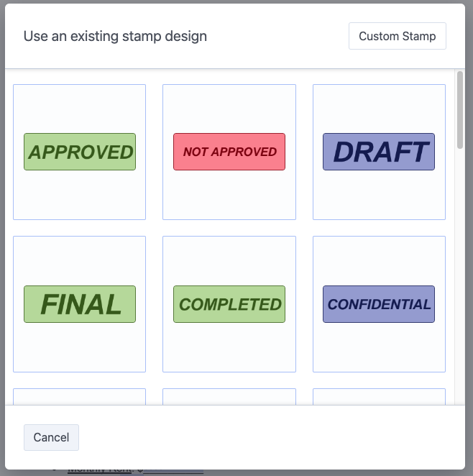Viewport: 473px width, 476px height.
Task: Click the blank card space below the DRAFT stamp
Action: point(379,196)
